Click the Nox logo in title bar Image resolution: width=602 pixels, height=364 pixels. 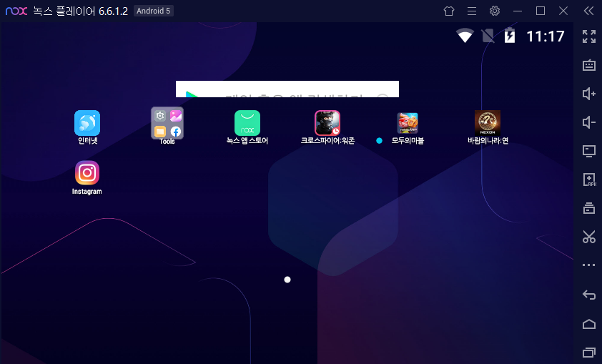(x=16, y=11)
